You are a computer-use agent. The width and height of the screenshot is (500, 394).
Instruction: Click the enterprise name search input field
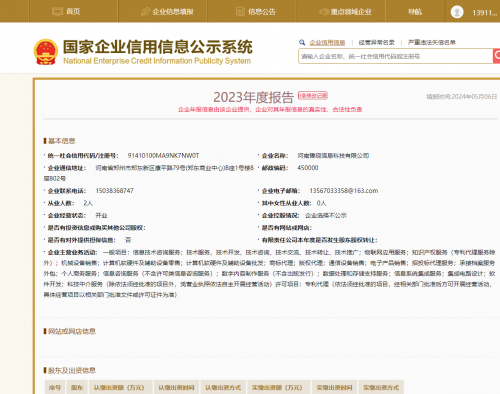pos(396,56)
